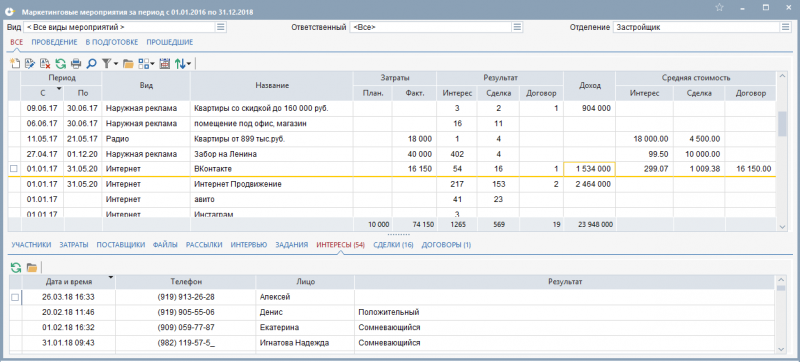Click the green-blue sort arrows icon
Screen dimensions: 800x362
pyautogui.click(x=180, y=64)
